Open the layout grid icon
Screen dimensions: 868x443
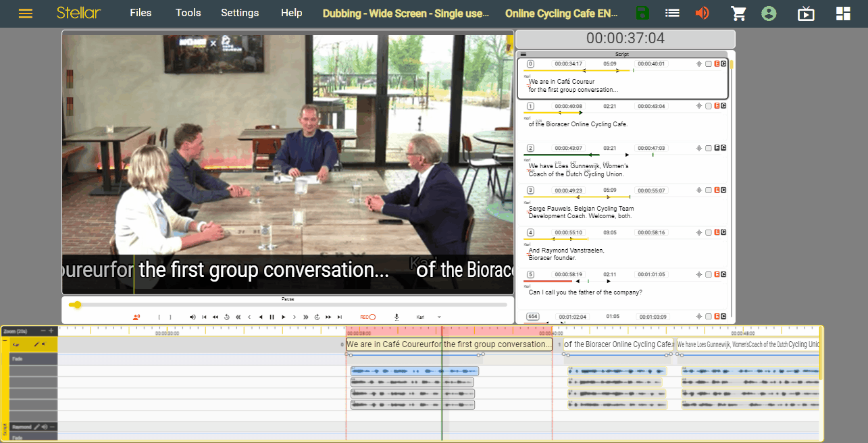pyautogui.click(x=843, y=13)
